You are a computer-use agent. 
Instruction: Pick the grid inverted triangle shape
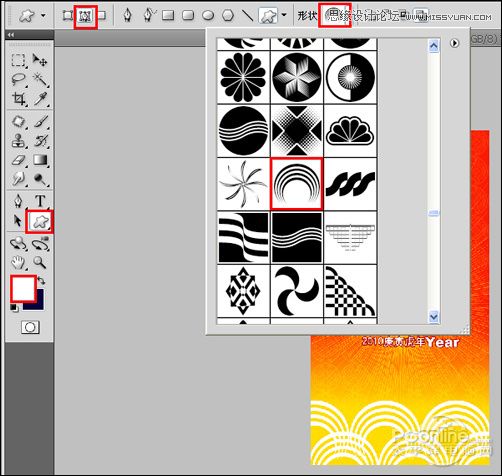click(350, 238)
